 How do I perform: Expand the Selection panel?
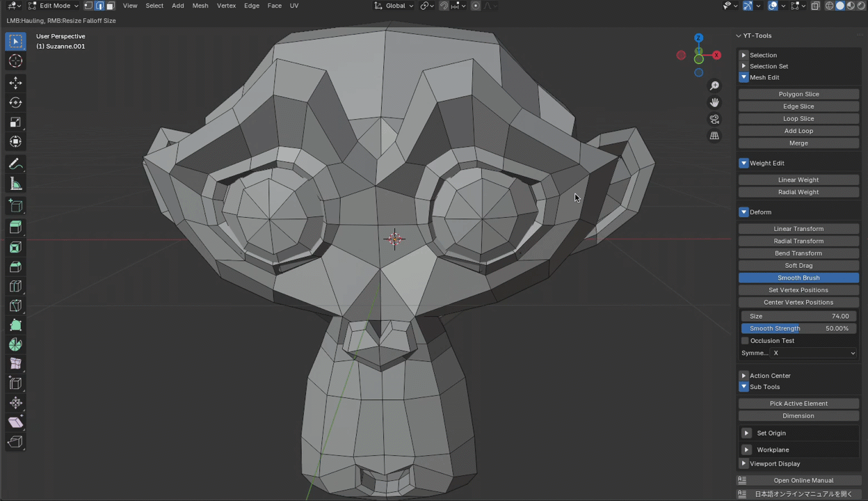point(744,55)
